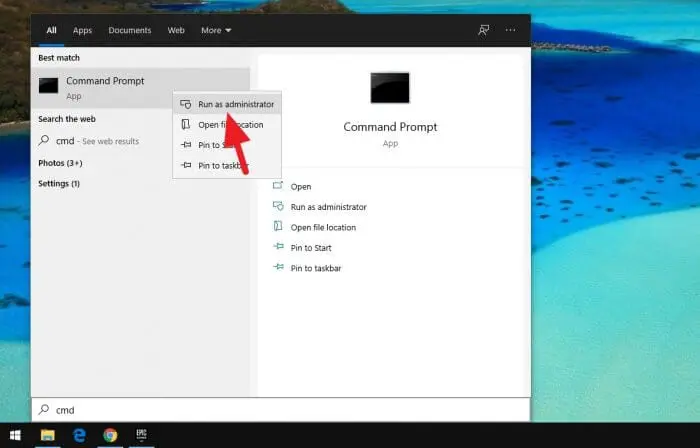This screenshot has width=700, height=448.
Task: Click magnifier icon beside cmd web result
Action: (x=44, y=141)
